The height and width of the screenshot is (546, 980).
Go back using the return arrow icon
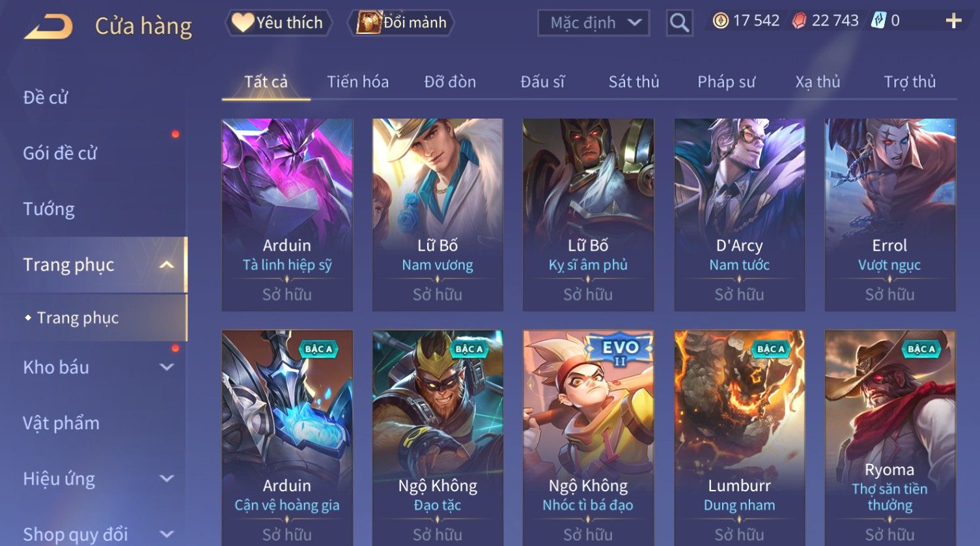(48, 26)
